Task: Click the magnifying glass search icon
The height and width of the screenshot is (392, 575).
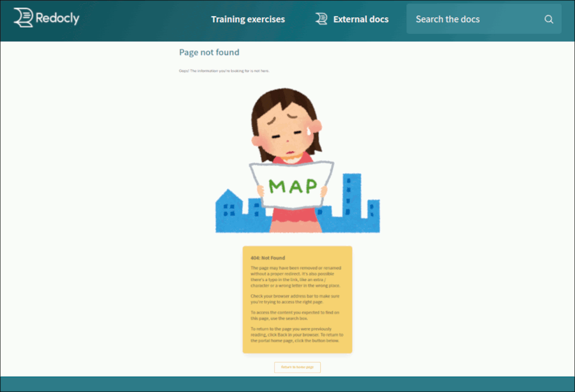Action: pos(549,19)
